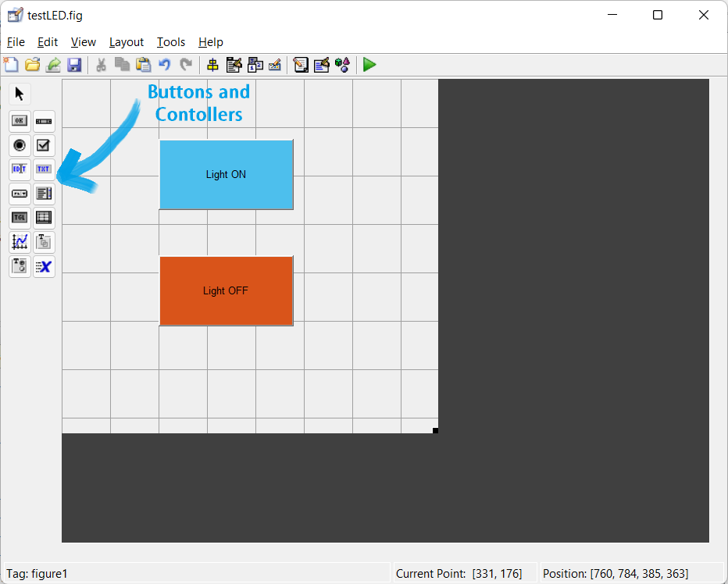Pick the Push Button component
Image resolution: width=728 pixels, height=584 pixels.
[x=20, y=121]
